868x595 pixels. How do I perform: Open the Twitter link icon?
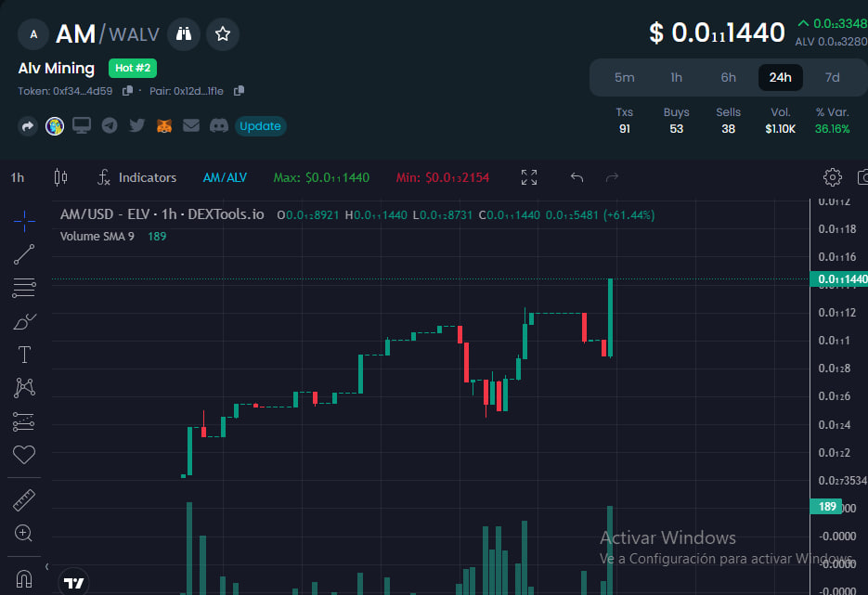136,125
